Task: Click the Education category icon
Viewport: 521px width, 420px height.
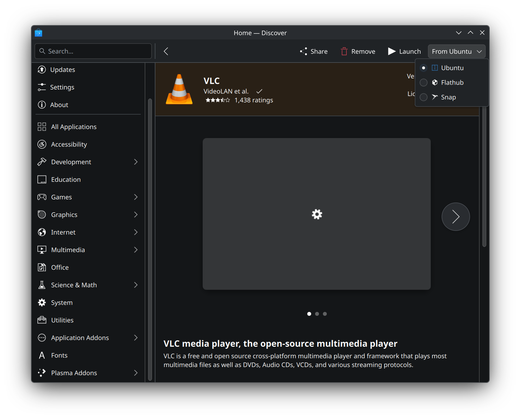Action: click(42, 179)
